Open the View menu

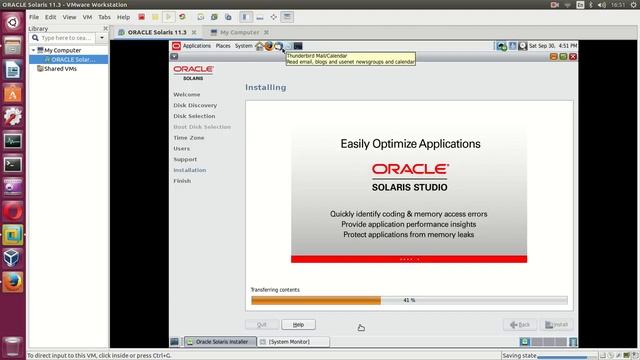tap(69, 17)
